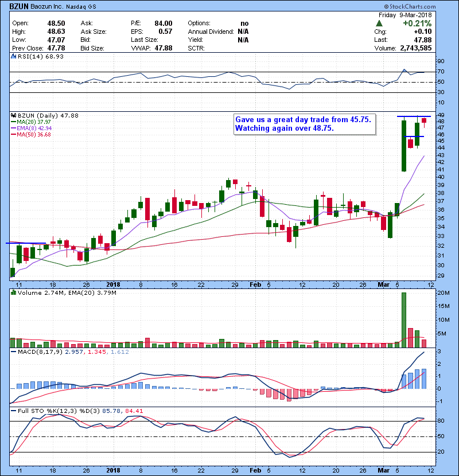Click the High value 48.63
The width and height of the screenshot is (459, 476).
(x=56, y=32)
